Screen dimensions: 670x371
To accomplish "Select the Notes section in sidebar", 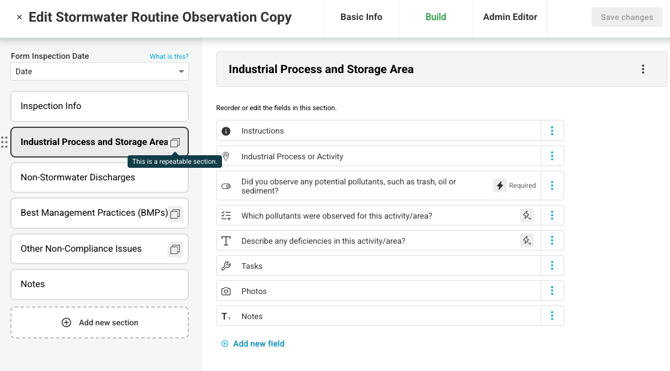I will click(x=100, y=284).
